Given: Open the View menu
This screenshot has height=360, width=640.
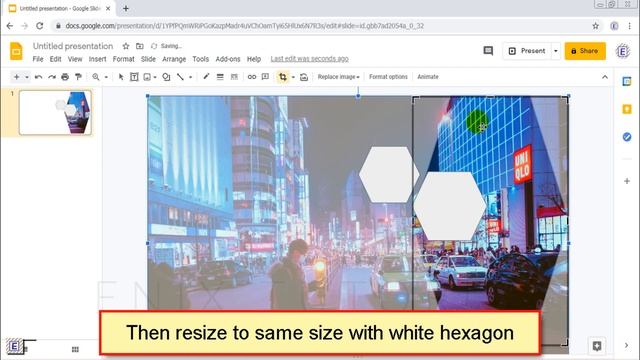Looking at the screenshot, I should 75,59.
